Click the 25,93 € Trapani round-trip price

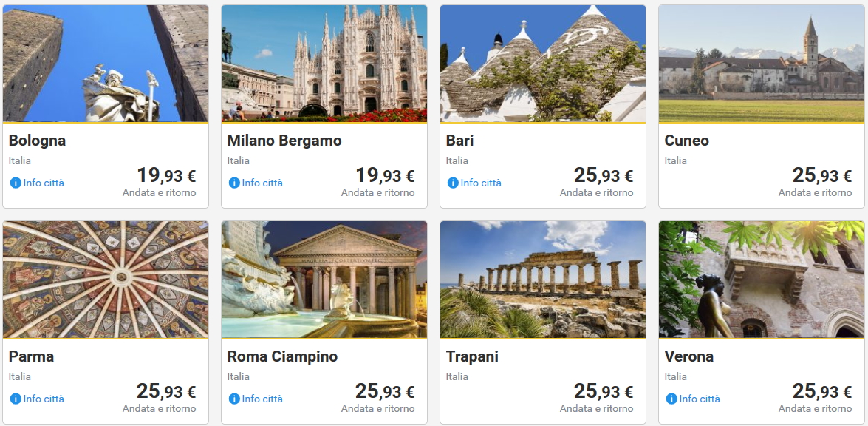pyautogui.click(x=604, y=392)
